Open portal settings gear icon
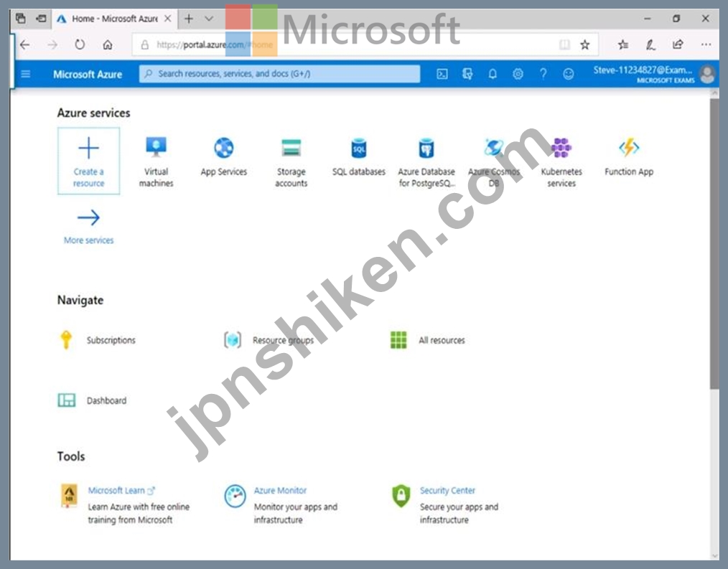This screenshot has width=728, height=569. (518, 74)
